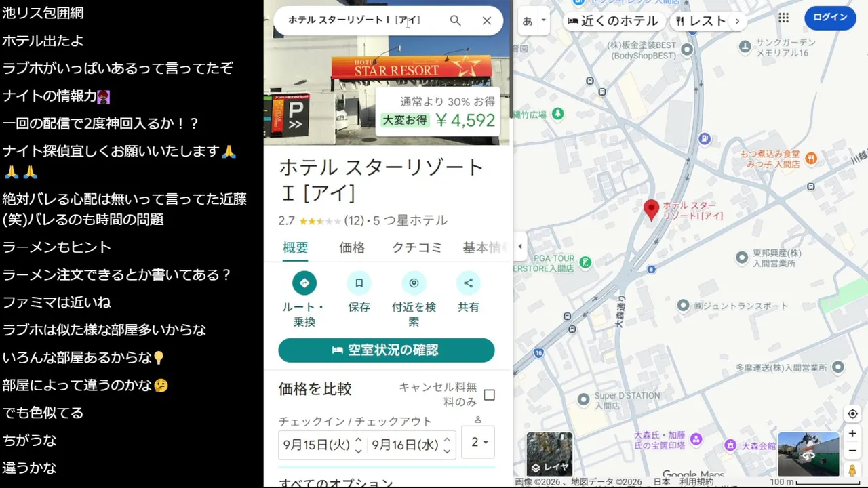Open the Google apps grid icon

pyautogui.click(x=783, y=18)
